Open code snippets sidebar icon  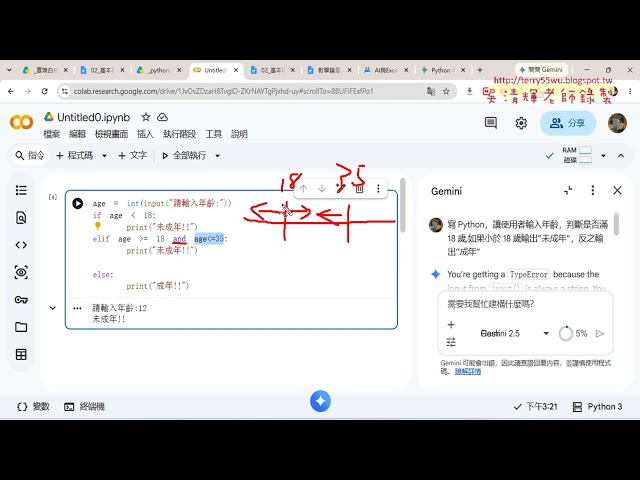21,245
